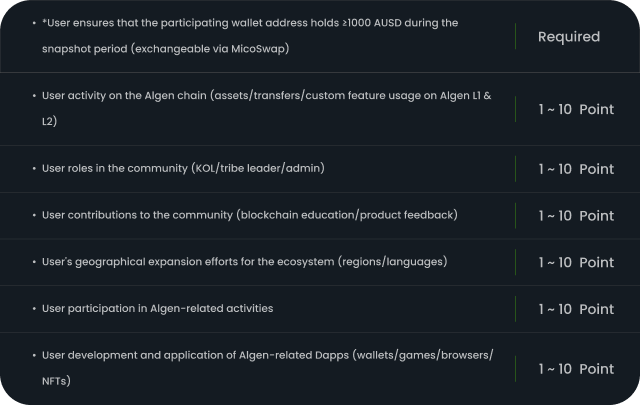
Task: Click the "Required" label in first row
Action: [x=568, y=37]
